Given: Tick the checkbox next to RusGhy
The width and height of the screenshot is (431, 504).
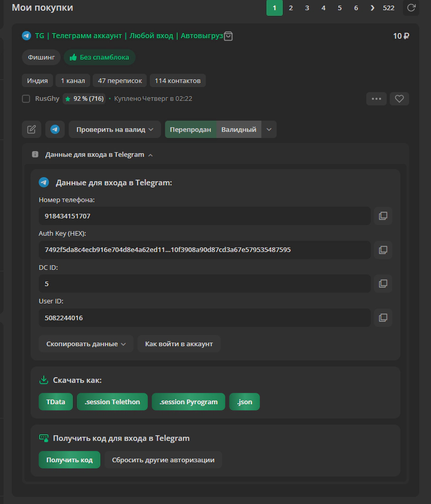Looking at the screenshot, I should click(26, 99).
